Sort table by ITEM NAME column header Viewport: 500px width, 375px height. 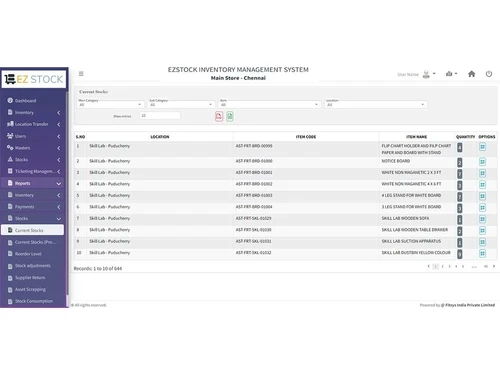coord(416,137)
